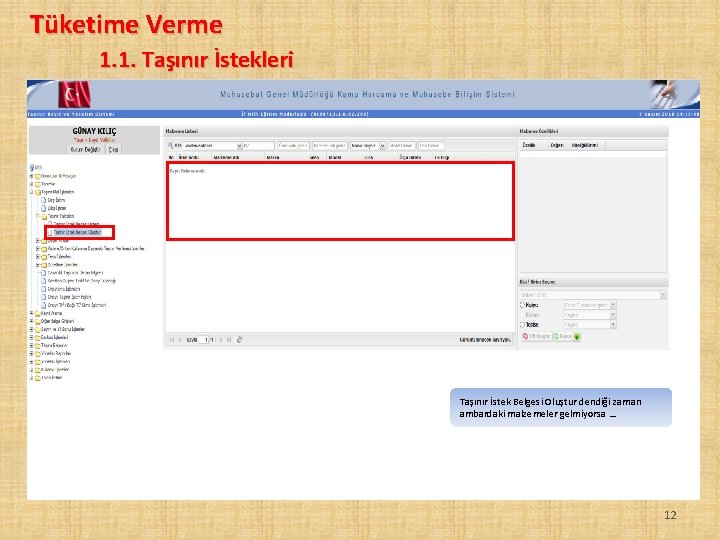Click the Değeri column header in the right panel

(557, 145)
